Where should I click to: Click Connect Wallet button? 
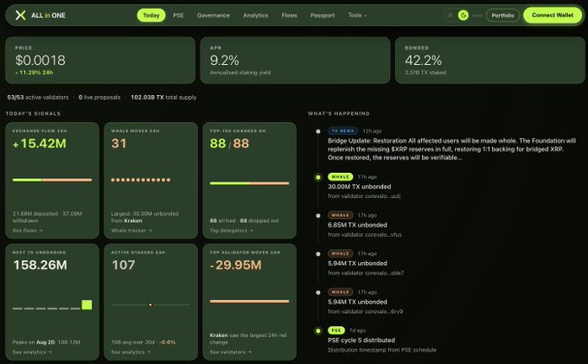pos(553,16)
